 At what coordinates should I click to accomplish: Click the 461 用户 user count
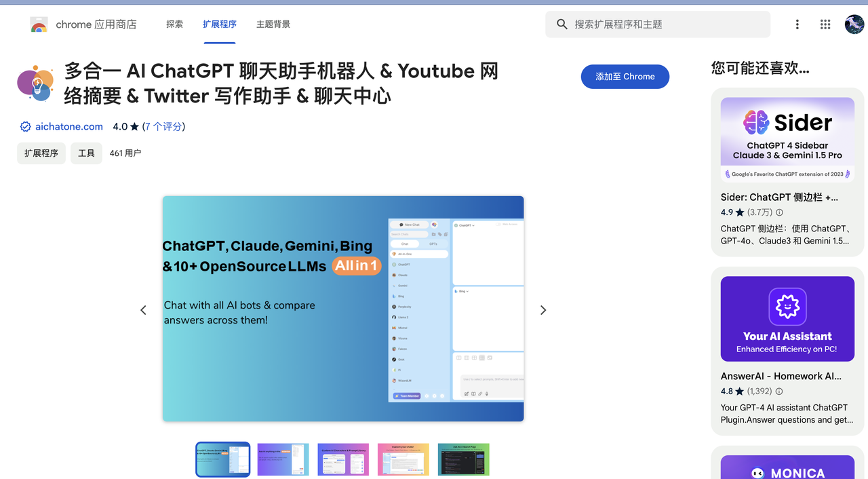pos(125,153)
